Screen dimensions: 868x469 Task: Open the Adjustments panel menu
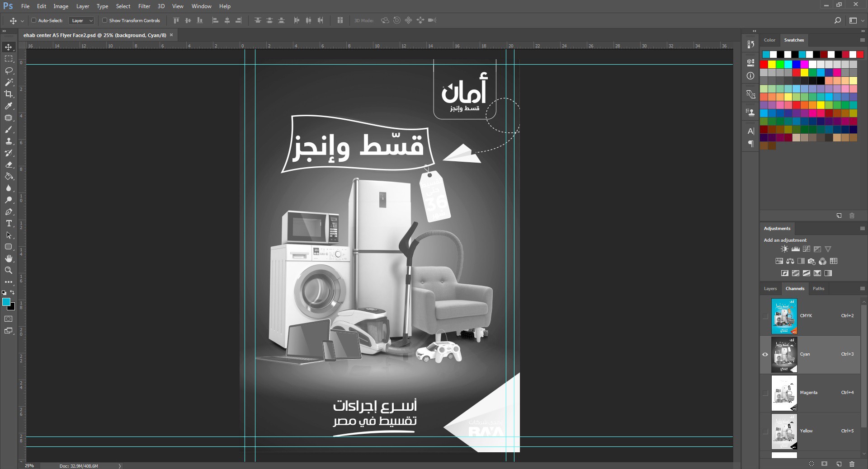coord(862,229)
